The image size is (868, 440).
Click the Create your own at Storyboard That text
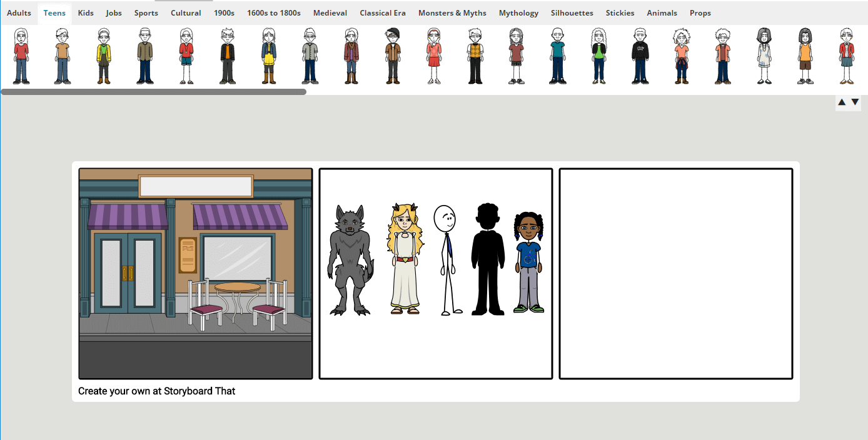coord(157,391)
